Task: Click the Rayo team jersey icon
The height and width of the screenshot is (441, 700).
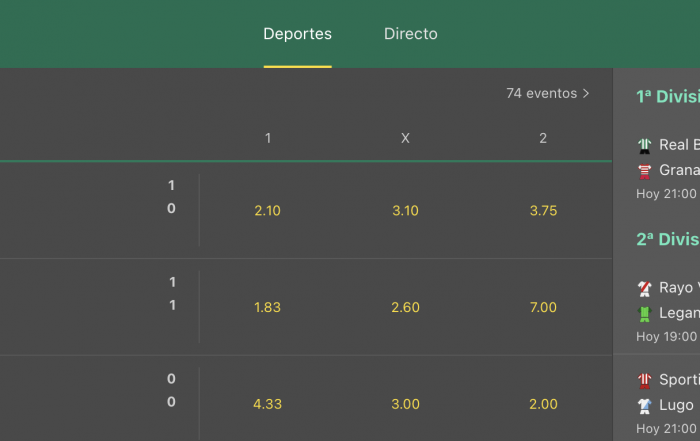Action: 644,289
